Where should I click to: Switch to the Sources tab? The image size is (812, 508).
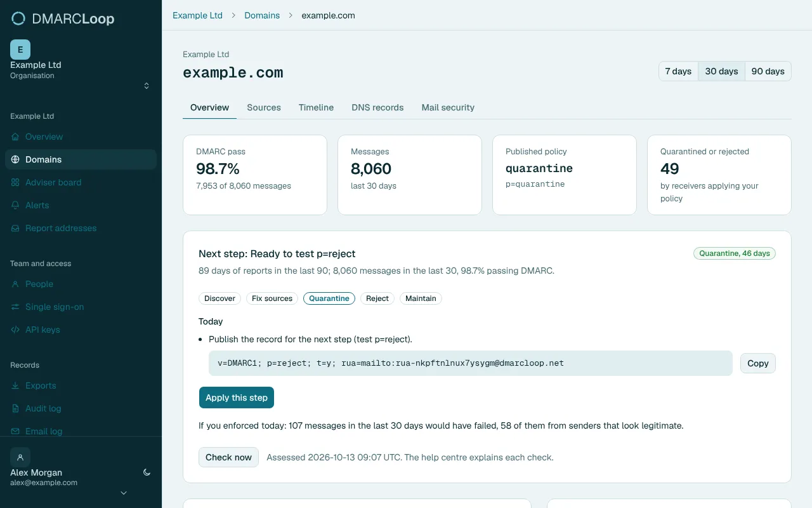(264, 107)
